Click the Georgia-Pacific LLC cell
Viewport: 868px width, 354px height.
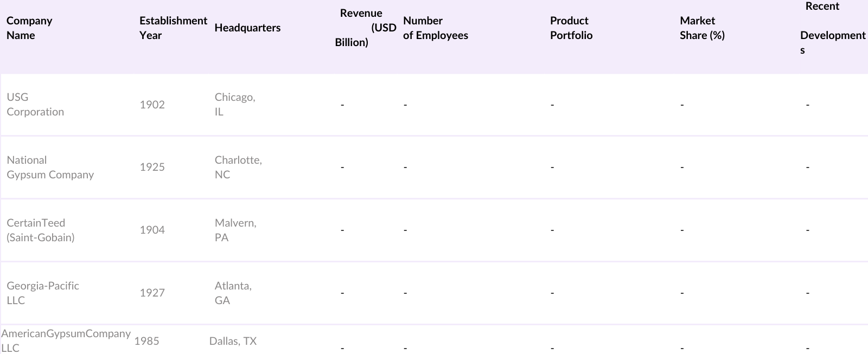43,293
